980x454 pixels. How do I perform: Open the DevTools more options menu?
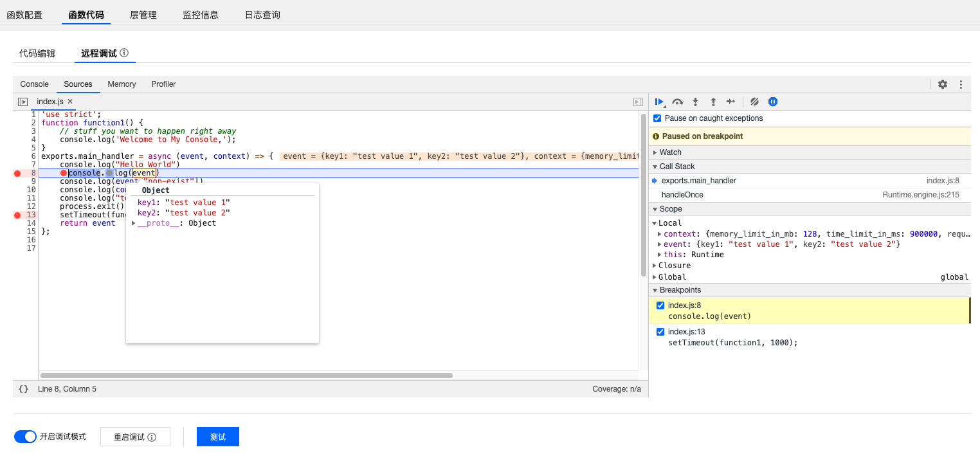[961, 84]
